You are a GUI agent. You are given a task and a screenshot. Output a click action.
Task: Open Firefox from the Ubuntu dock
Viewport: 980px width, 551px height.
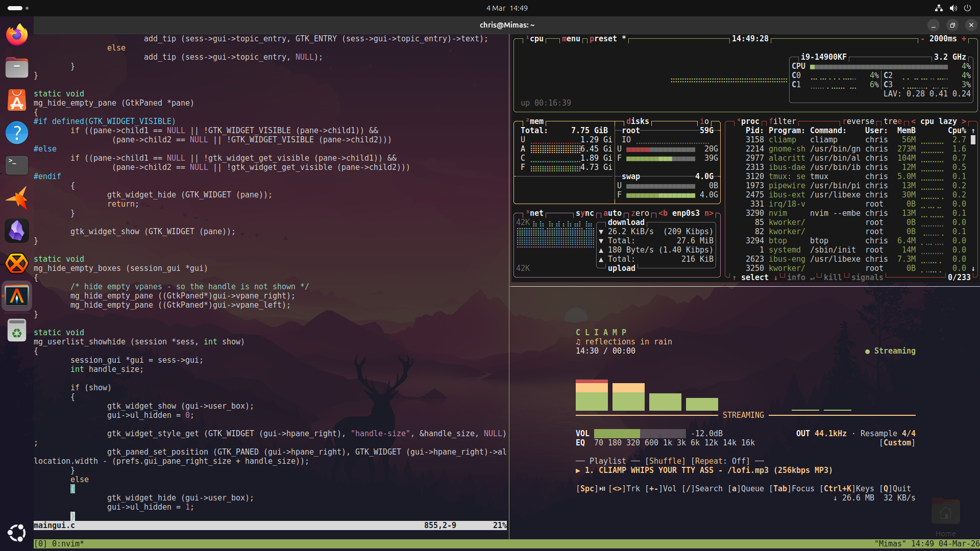click(x=17, y=34)
